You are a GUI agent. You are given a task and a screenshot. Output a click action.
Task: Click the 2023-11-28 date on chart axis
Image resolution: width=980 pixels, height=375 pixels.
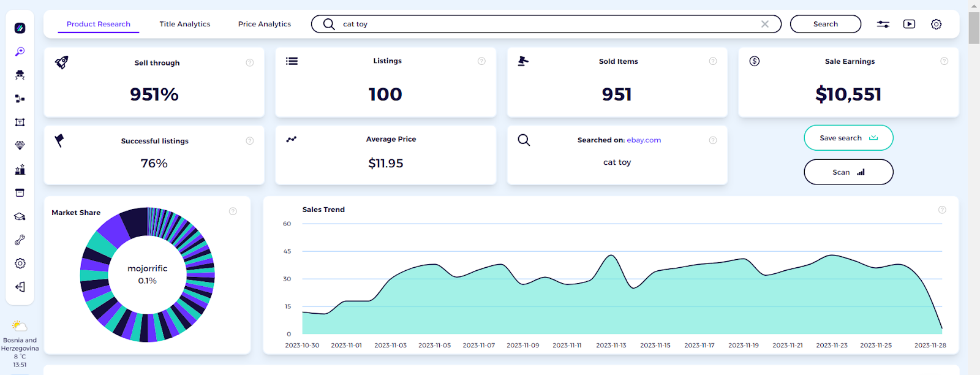click(x=930, y=345)
